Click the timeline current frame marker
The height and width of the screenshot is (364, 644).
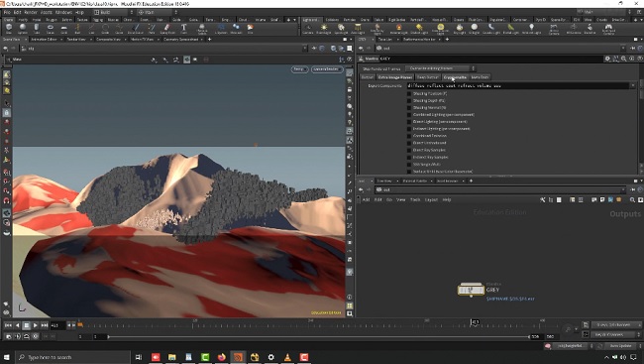[x=475, y=322]
